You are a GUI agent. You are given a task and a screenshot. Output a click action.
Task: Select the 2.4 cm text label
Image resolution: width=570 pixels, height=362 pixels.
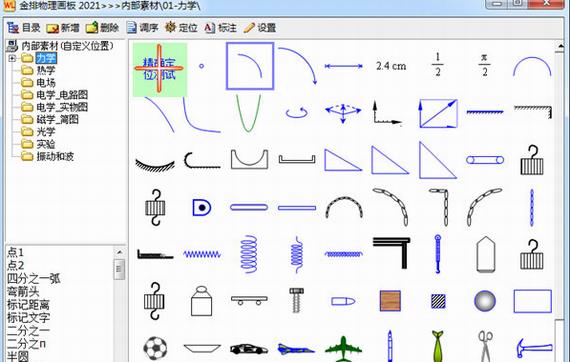pos(391,66)
